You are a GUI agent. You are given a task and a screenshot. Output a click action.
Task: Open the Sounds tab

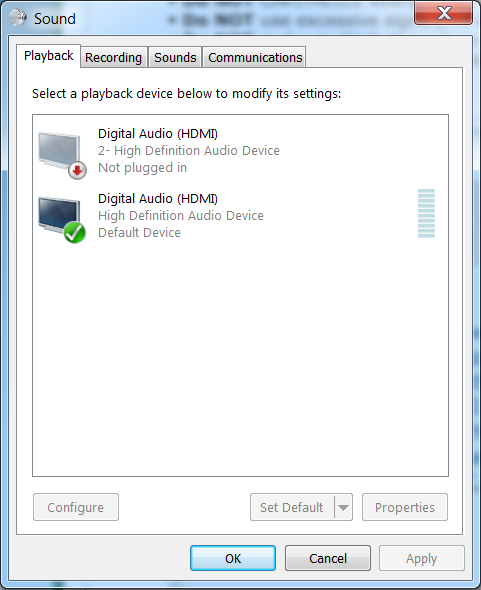(175, 58)
